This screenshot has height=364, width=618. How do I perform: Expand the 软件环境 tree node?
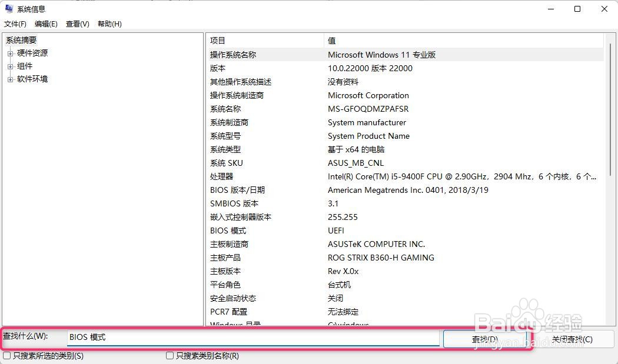pos(10,79)
